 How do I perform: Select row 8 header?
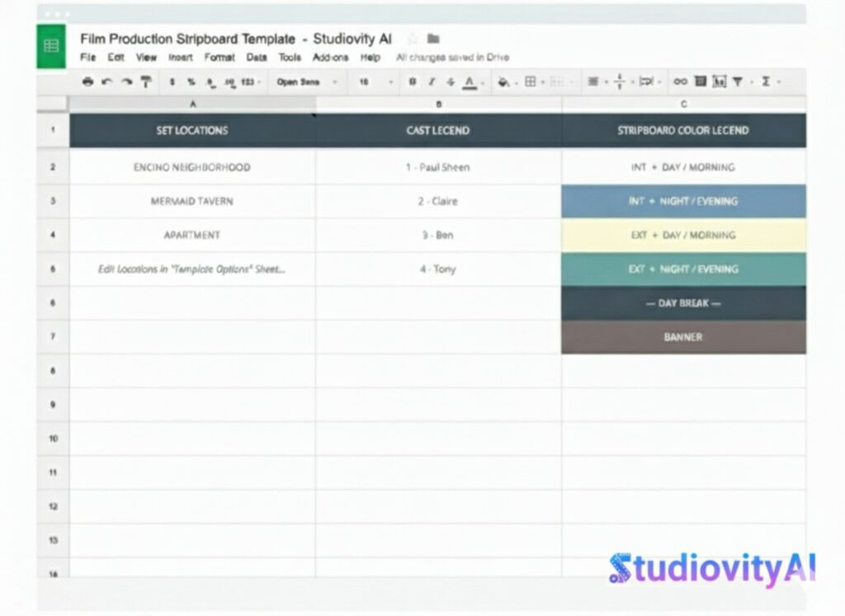tap(53, 370)
